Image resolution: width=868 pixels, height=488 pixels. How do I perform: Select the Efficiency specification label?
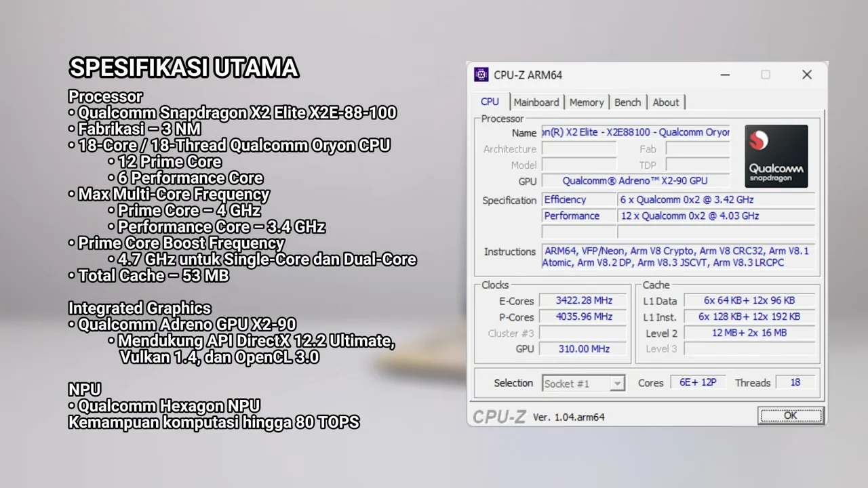(578, 199)
